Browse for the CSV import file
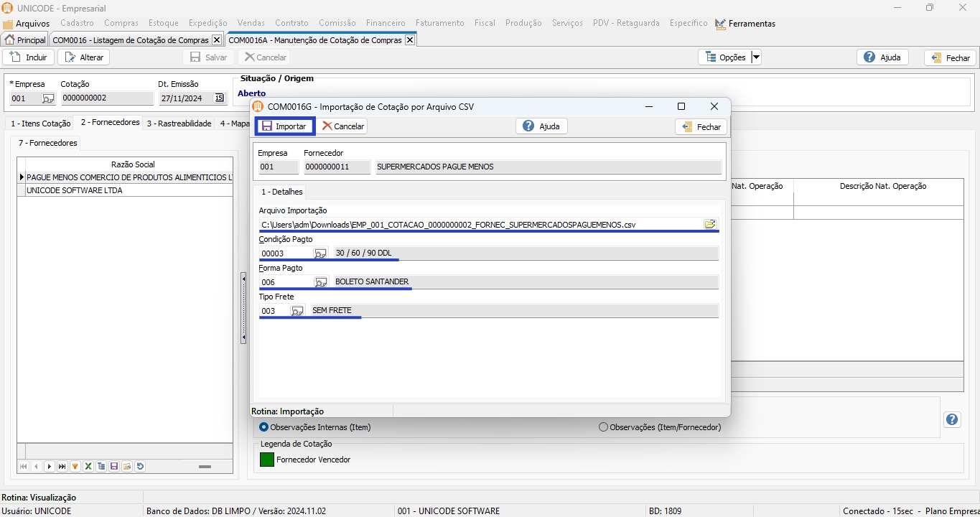This screenshot has width=980, height=517. [709, 225]
